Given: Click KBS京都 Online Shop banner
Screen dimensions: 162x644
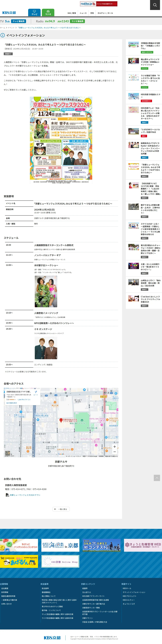Looking at the screenshot, I should click(60, 561).
